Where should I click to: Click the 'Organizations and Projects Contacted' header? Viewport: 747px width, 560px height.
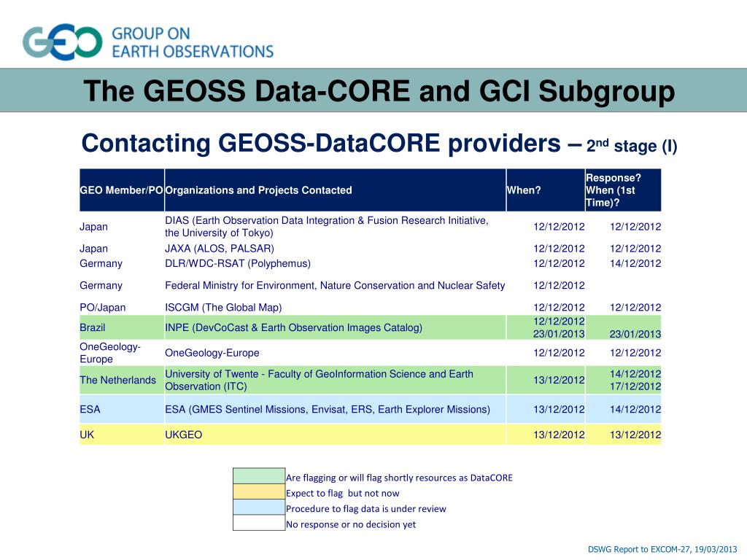coord(335,190)
